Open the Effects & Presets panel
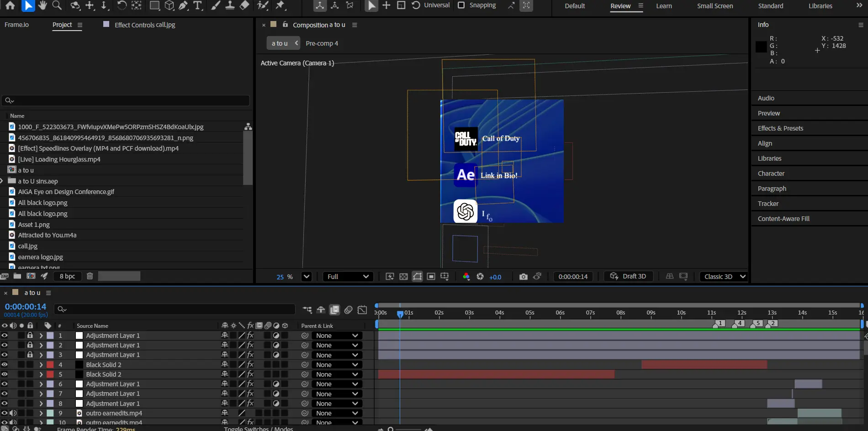 point(780,128)
